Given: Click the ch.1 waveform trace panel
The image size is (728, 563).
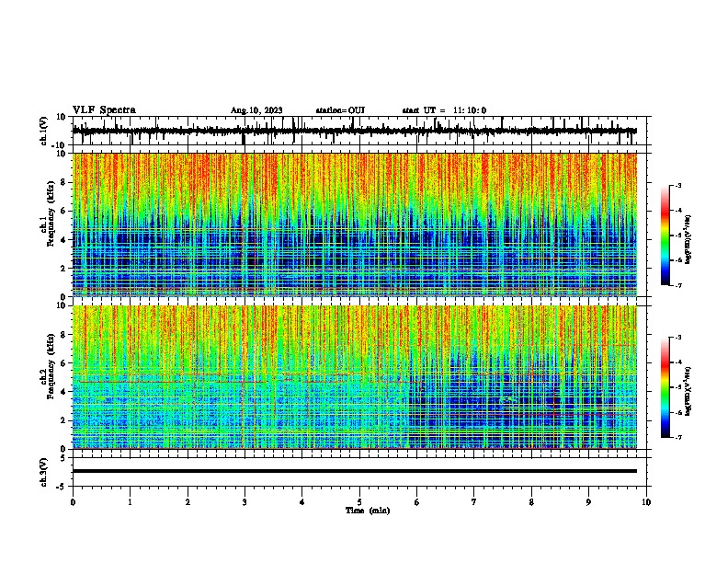Looking at the screenshot, I should 358,131.
